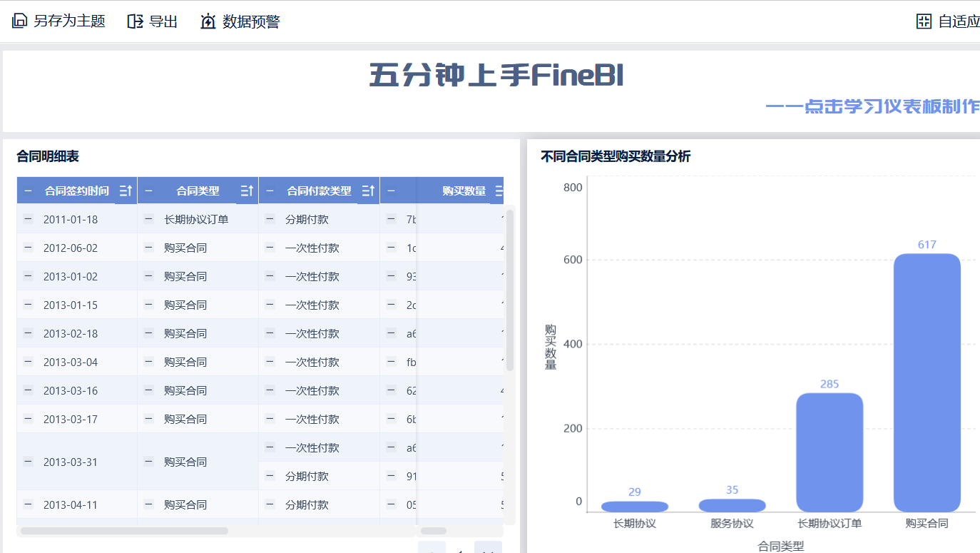This screenshot has height=553, width=980.
Task: Click the 617 data label above bar
Action: pos(927,245)
